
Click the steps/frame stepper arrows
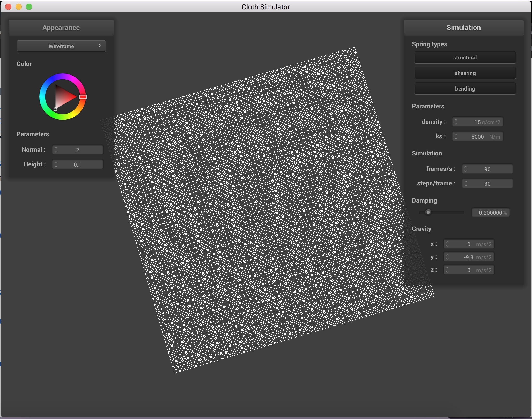click(x=466, y=183)
